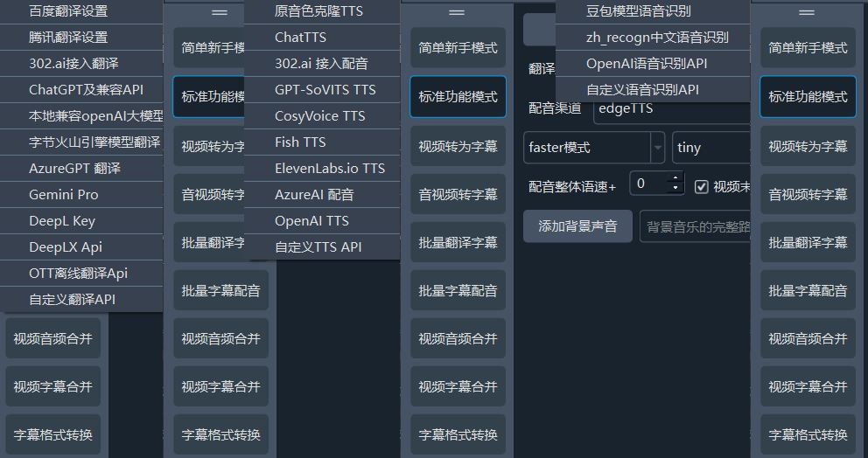This screenshot has width=868, height=458.
Task: Click 添加背景声音 button
Action: click(x=577, y=226)
